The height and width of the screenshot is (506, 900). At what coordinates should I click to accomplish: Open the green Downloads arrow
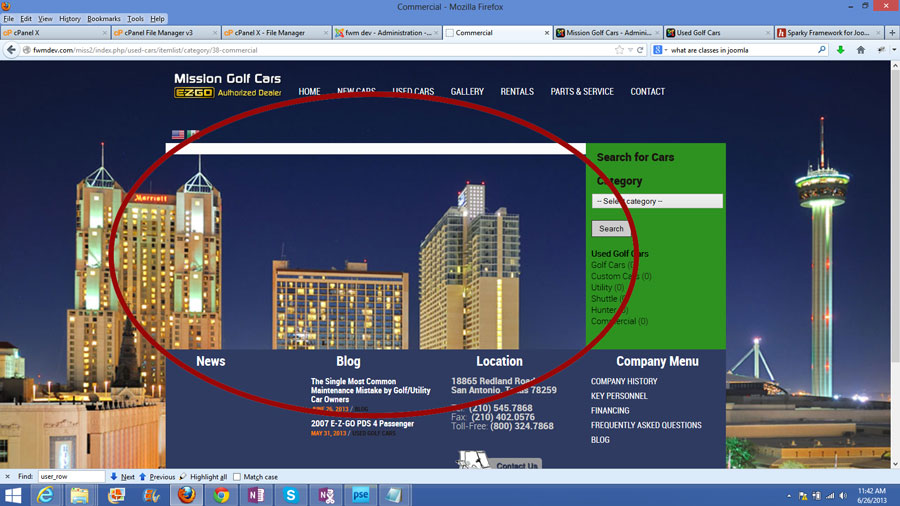(x=840, y=50)
